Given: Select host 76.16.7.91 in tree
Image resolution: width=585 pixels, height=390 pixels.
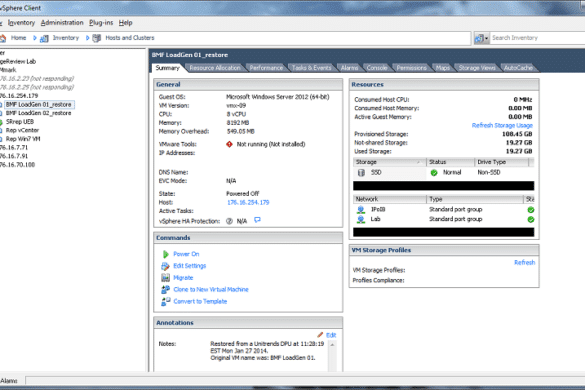Looking at the screenshot, I should click(14, 156).
